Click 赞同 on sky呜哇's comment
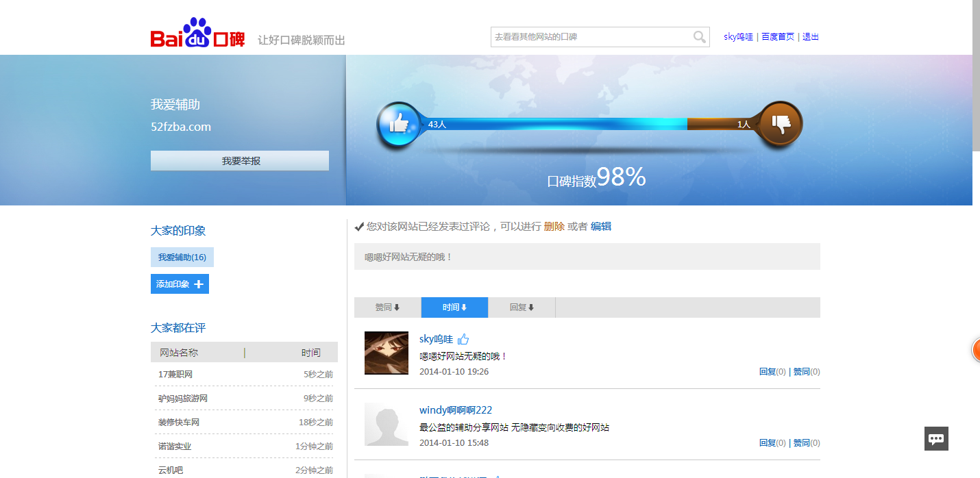The width and height of the screenshot is (980, 478). 802,372
